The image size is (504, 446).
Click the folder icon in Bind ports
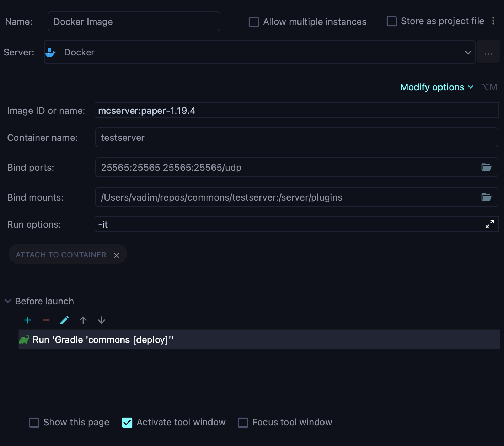point(486,167)
